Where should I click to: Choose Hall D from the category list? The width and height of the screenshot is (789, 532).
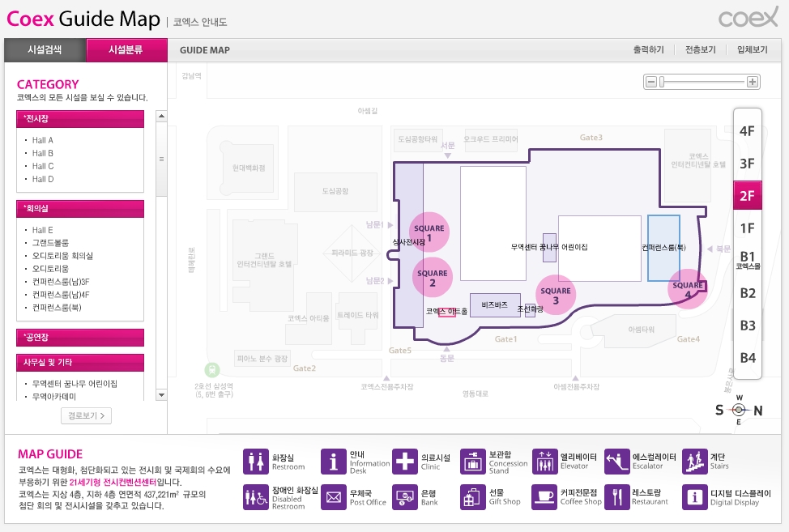pos(43,180)
